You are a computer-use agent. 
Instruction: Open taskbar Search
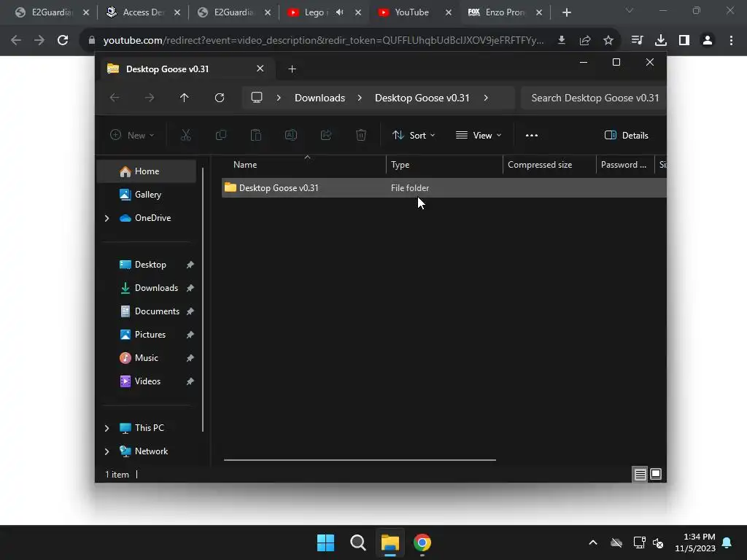357,542
